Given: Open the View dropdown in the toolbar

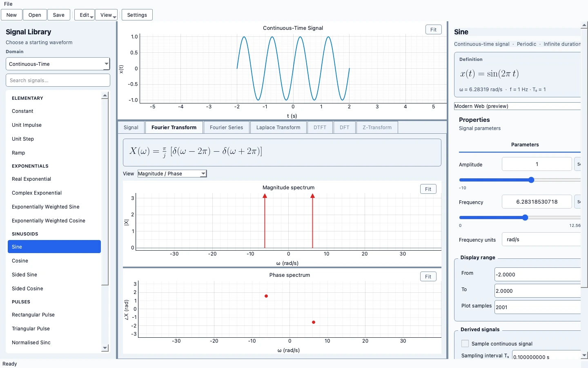Looking at the screenshot, I should 106,15.
